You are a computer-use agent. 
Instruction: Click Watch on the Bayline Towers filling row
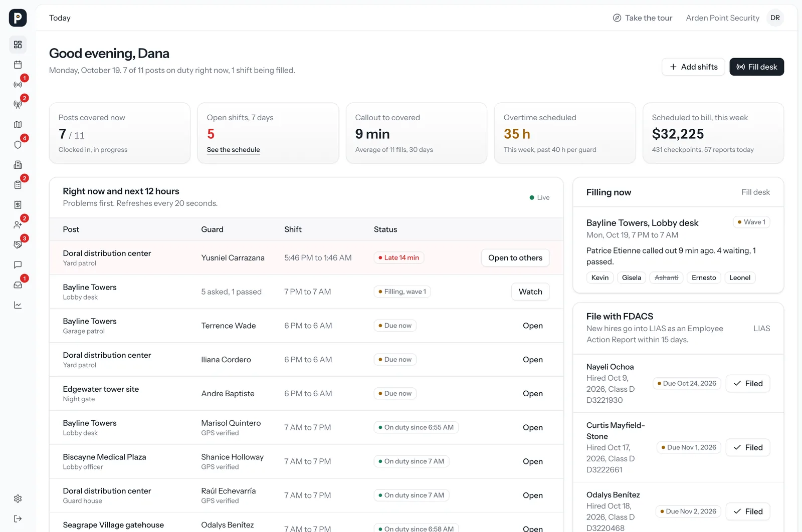[x=530, y=292]
